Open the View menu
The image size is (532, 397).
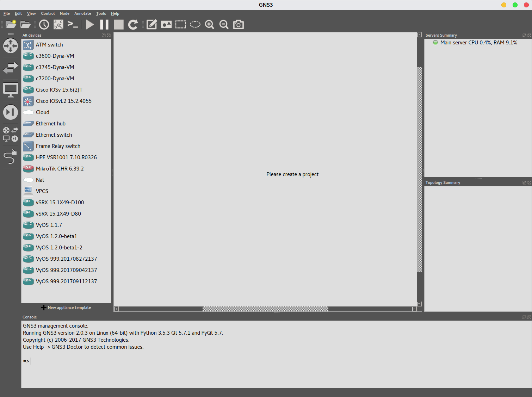(x=31, y=13)
